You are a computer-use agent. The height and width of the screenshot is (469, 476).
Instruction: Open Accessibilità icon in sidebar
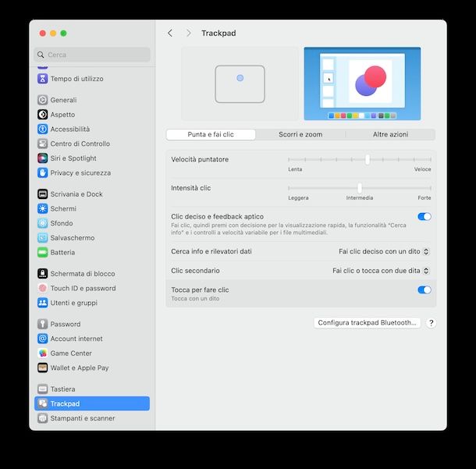click(x=42, y=129)
